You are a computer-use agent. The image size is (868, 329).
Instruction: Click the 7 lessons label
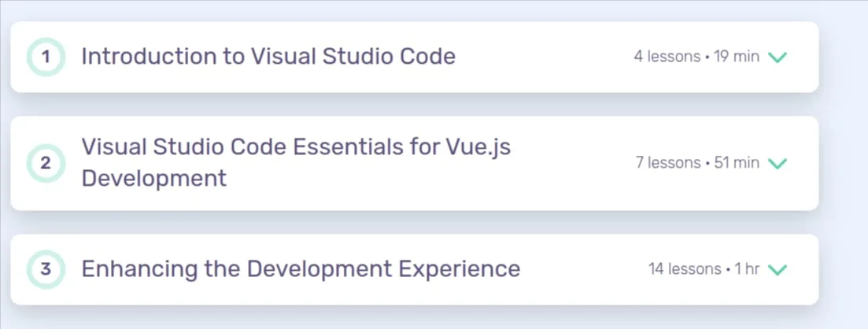pos(668,163)
